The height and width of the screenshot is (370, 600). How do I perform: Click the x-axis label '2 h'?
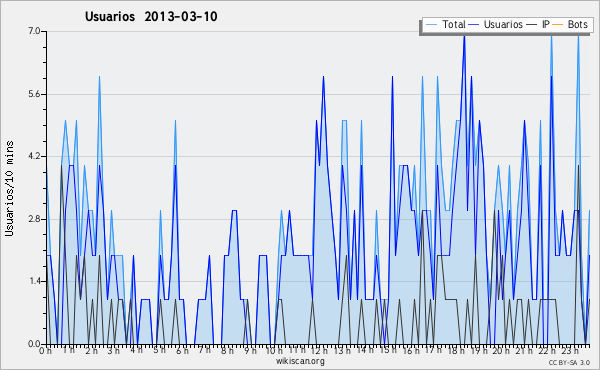[91, 350]
